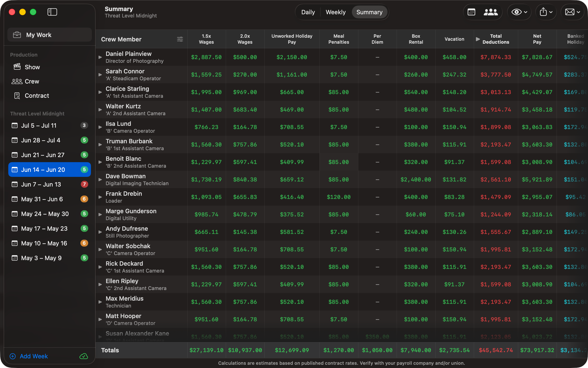588x368 pixels.
Task: Select week May 17 – May 23
Action: click(x=50, y=229)
